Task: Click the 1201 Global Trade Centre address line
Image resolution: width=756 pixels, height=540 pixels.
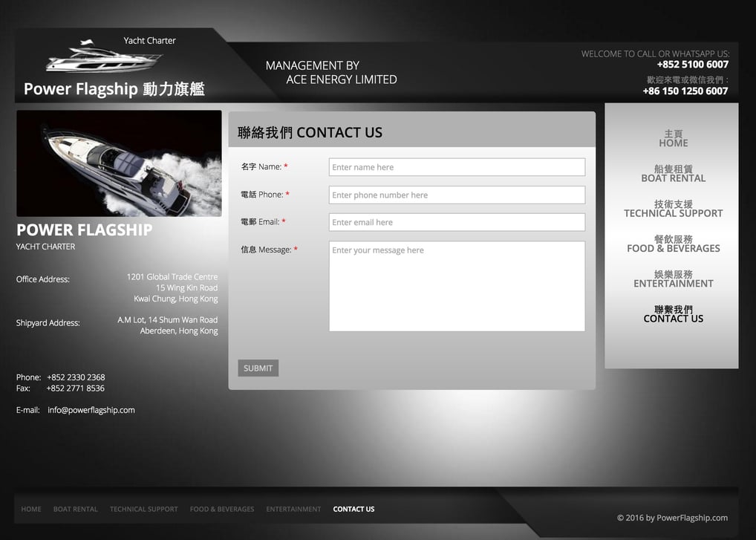Action: point(172,277)
